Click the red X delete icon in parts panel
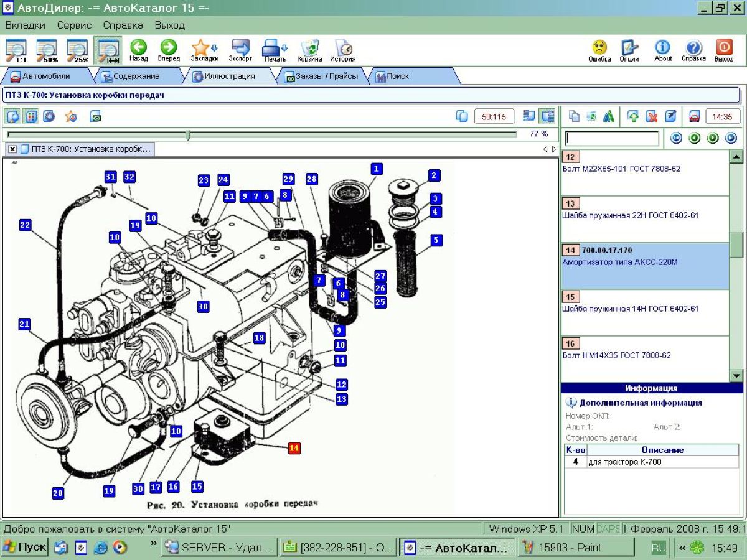747x560 pixels. click(x=651, y=116)
